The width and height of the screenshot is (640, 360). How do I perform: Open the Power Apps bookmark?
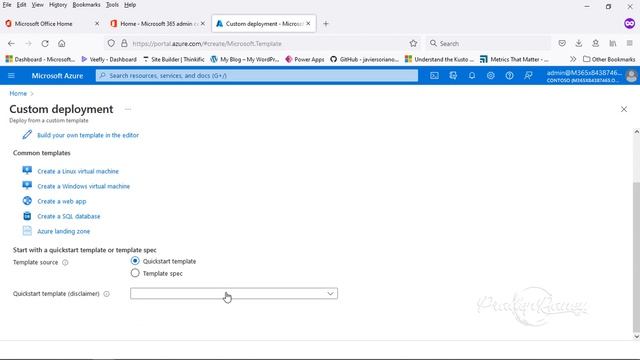[305, 59]
